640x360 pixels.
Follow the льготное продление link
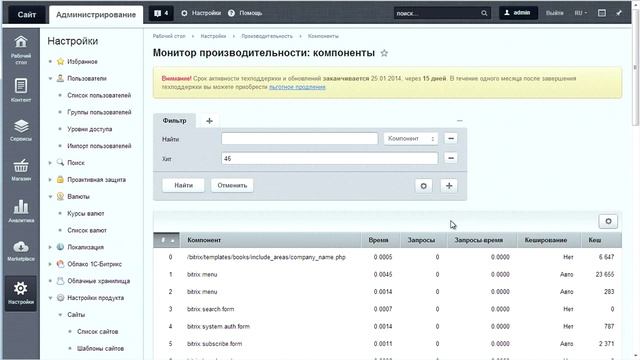pos(297,87)
